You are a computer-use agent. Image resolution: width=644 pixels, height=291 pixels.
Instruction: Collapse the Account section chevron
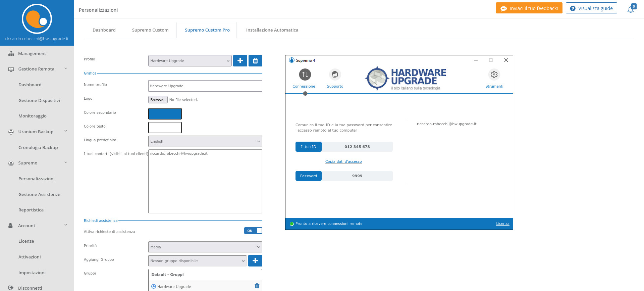click(66, 225)
